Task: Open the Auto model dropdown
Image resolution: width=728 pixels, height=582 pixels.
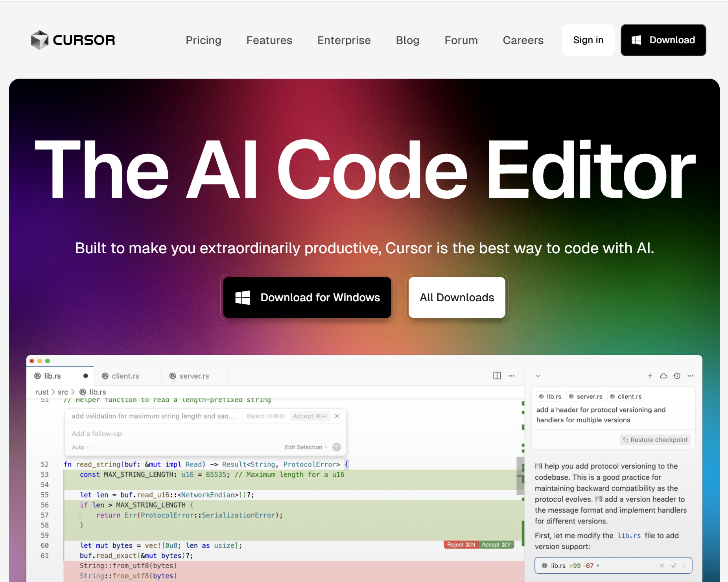Action: [x=81, y=447]
